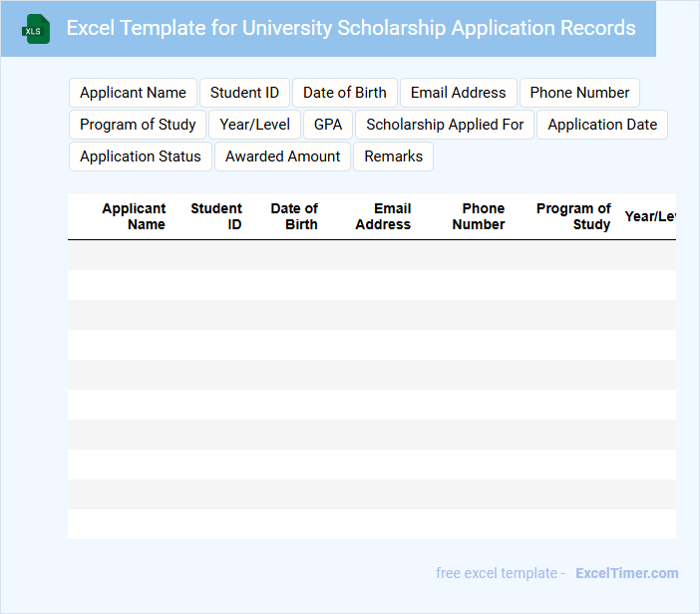This screenshot has height=614, width=700.
Task: Select the Program of Study tag
Action: [138, 125]
